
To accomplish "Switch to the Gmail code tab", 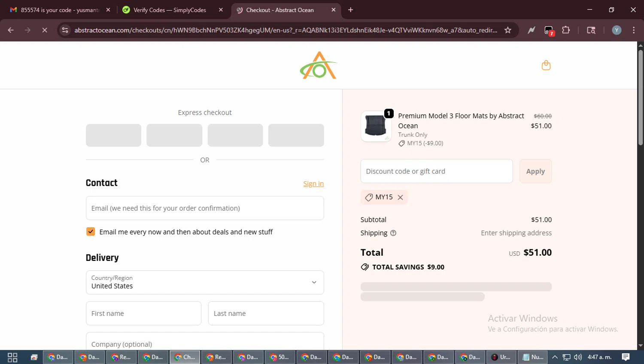I will [x=60, y=10].
